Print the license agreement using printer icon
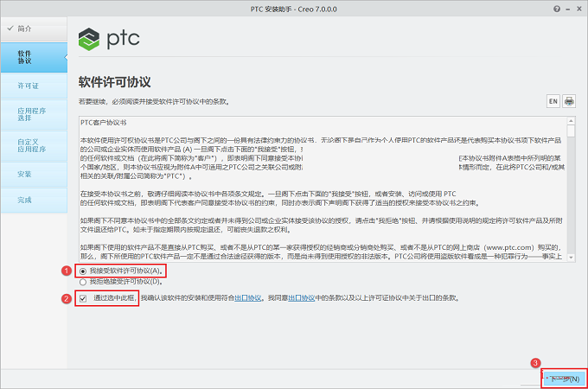This screenshot has height=389, width=588. click(x=569, y=101)
